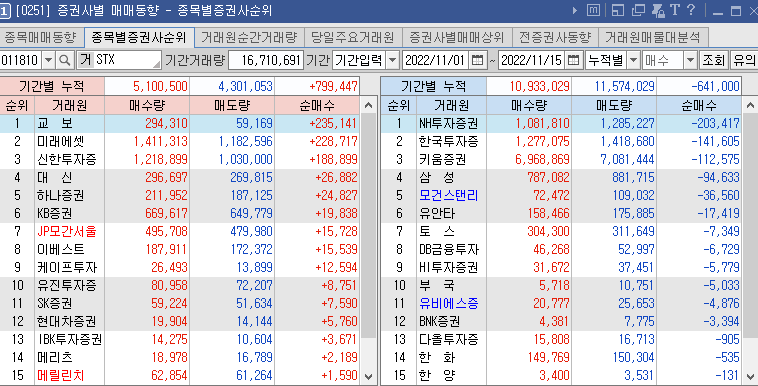The height and width of the screenshot is (386, 758).
Task: Click the window layout icon in title bar
Action: [x=617, y=10]
